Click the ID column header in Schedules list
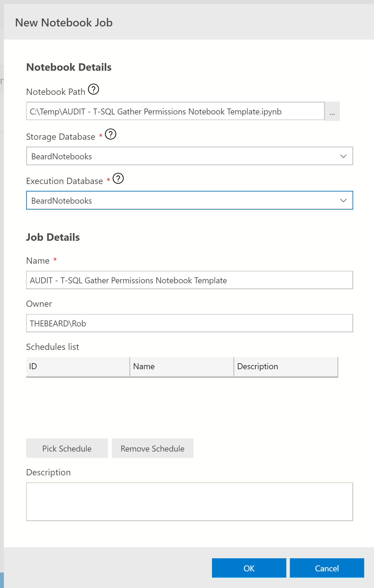 (x=78, y=367)
